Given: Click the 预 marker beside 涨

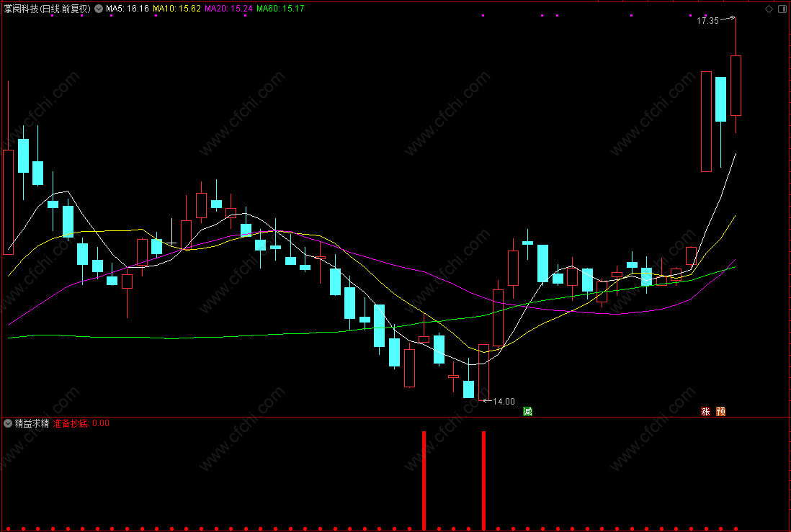Looking at the screenshot, I should (x=721, y=412).
